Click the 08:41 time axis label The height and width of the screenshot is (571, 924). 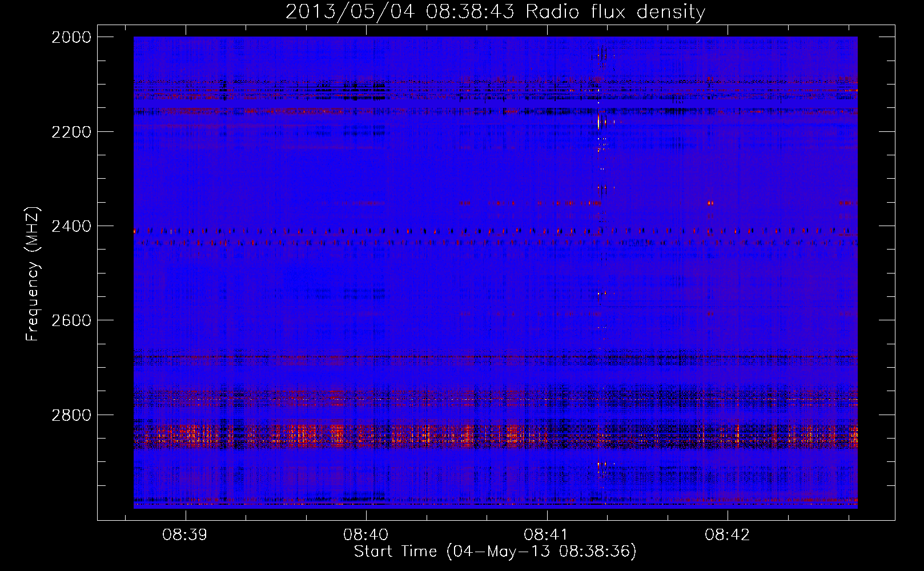546,535
